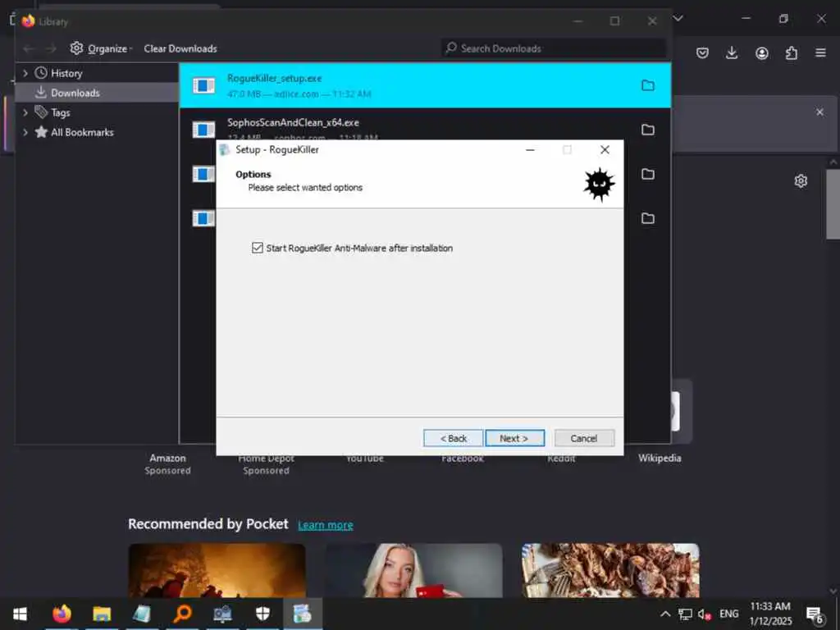Open the notification center icon

pyautogui.click(x=815, y=615)
